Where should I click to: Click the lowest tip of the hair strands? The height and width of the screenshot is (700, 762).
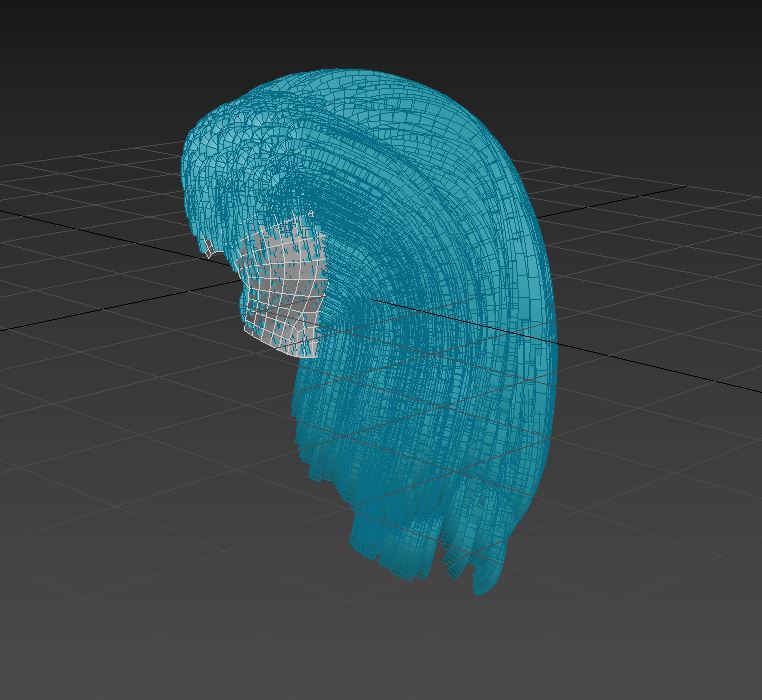pyautogui.click(x=480, y=588)
